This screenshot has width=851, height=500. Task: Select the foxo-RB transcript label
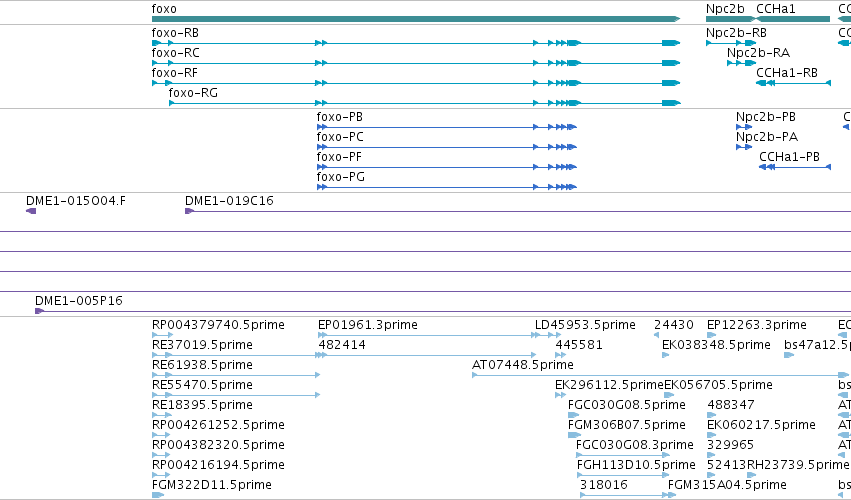tap(175, 33)
